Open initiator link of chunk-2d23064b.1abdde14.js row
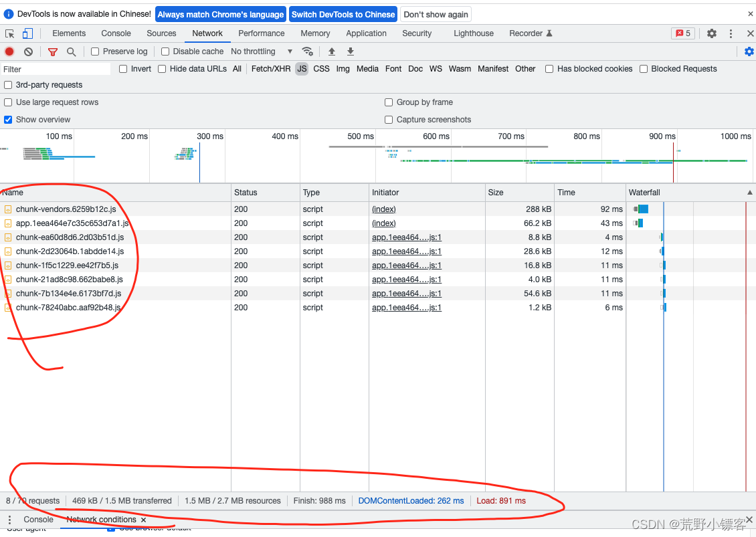The image size is (756, 537). pyautogui.click(x=407, y=251)
